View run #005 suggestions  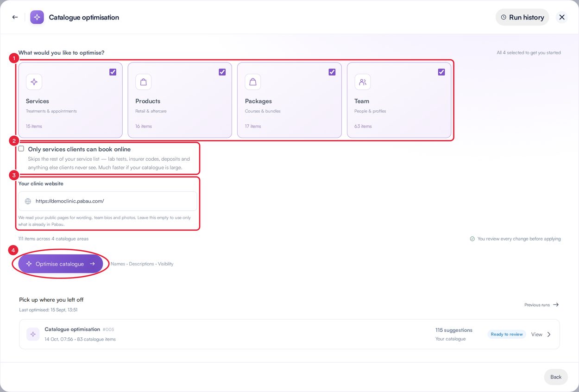point(537,335)
